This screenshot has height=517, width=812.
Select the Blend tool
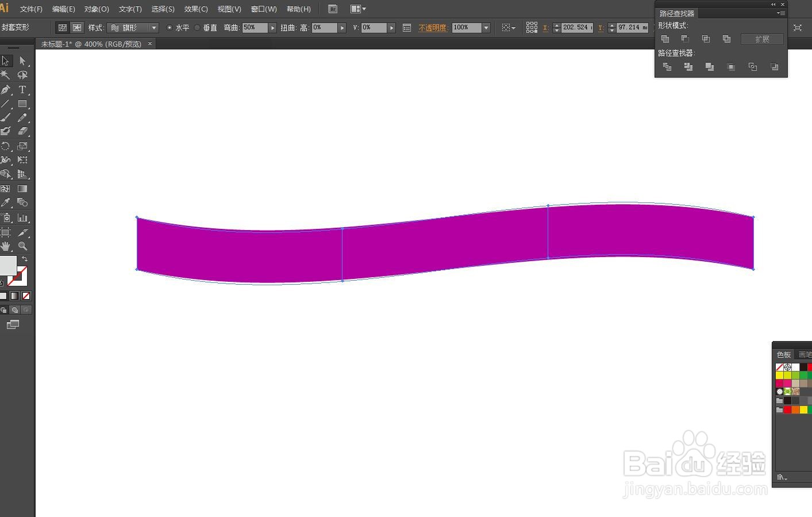[x=22, y=202]
